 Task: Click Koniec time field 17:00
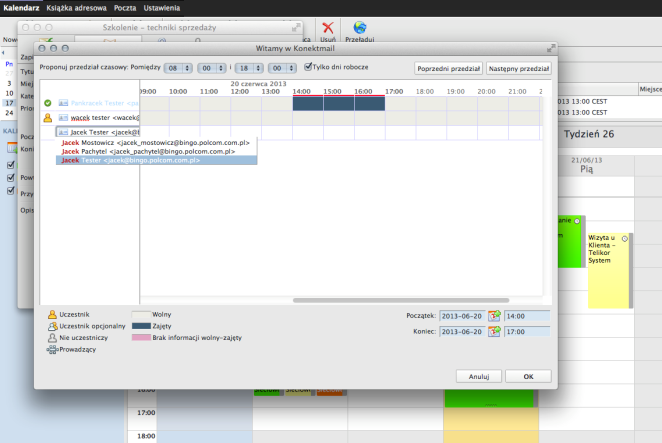tap(527, 332)
